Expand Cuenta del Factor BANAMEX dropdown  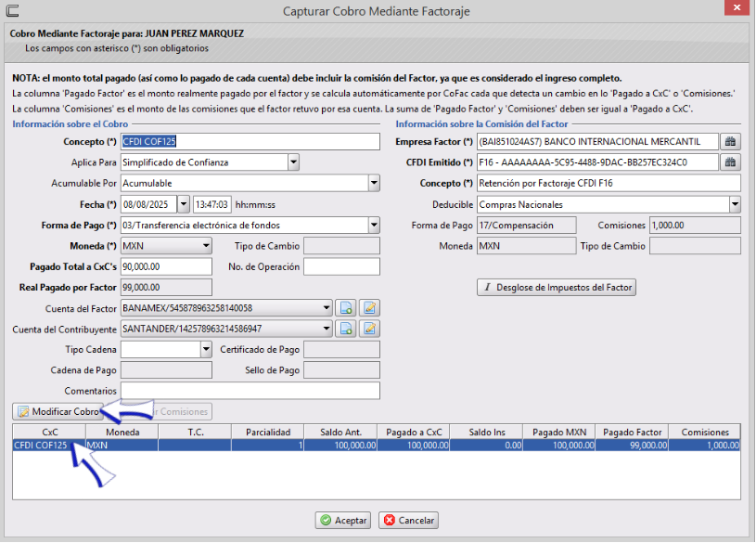point(327,308)
